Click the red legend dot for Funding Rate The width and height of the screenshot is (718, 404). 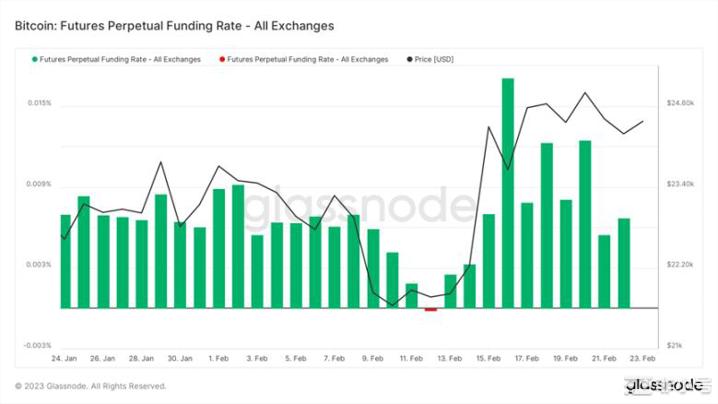click(222, 60)
